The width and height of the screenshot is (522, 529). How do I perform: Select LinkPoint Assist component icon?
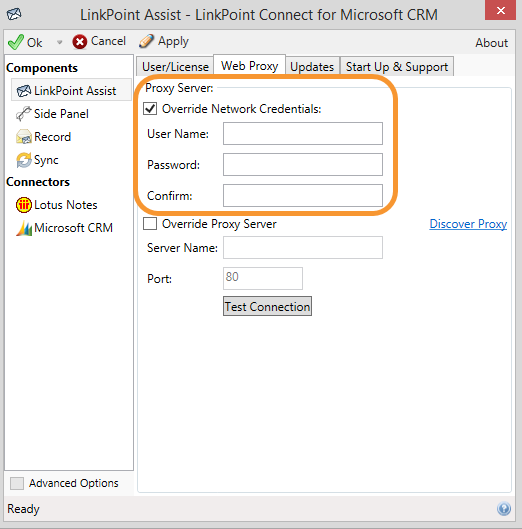24,91
